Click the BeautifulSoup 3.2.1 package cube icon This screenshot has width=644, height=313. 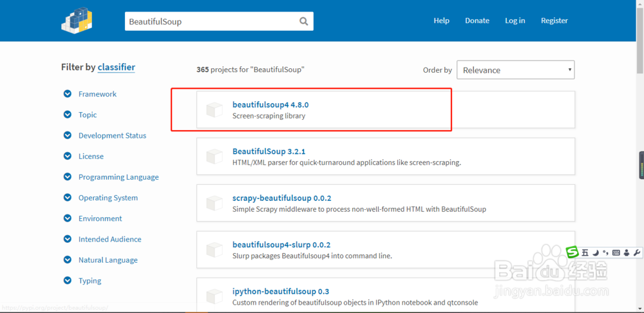tap(214, 157)
